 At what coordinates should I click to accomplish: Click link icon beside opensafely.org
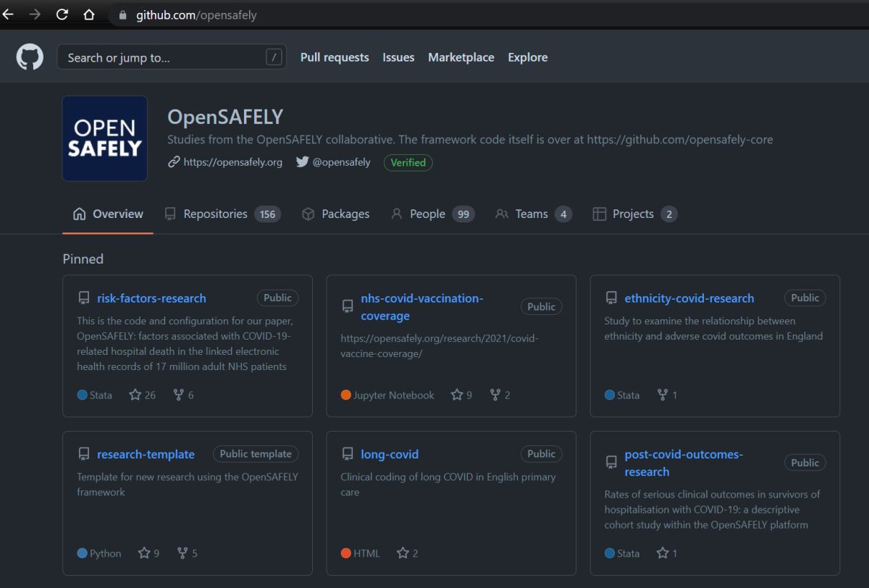(174, 162)
